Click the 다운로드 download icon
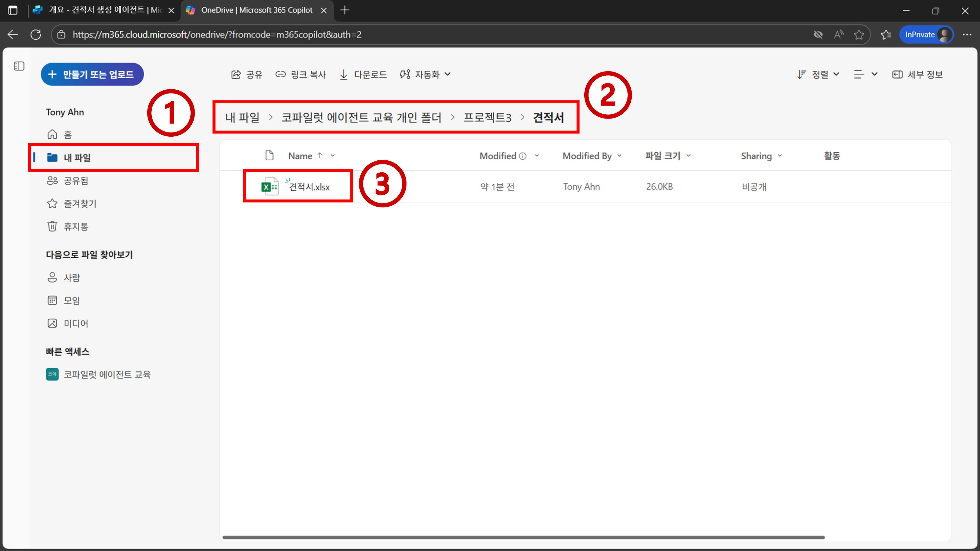 (343, 74)
